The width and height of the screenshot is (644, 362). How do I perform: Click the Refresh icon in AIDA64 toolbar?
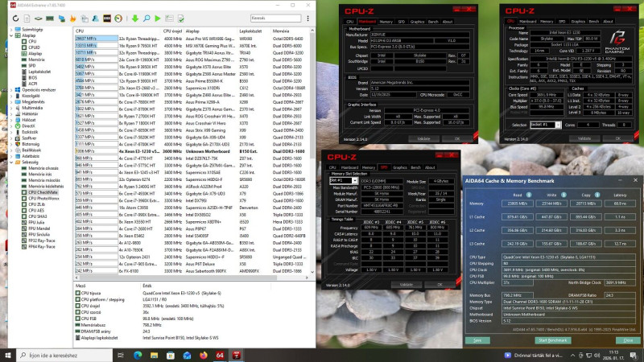click(15, 19)
